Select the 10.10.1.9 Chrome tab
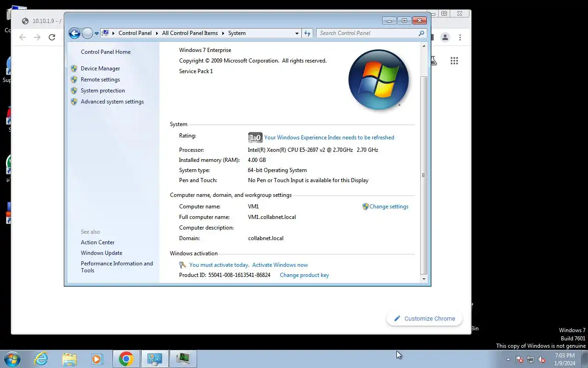 pos(41,21)
